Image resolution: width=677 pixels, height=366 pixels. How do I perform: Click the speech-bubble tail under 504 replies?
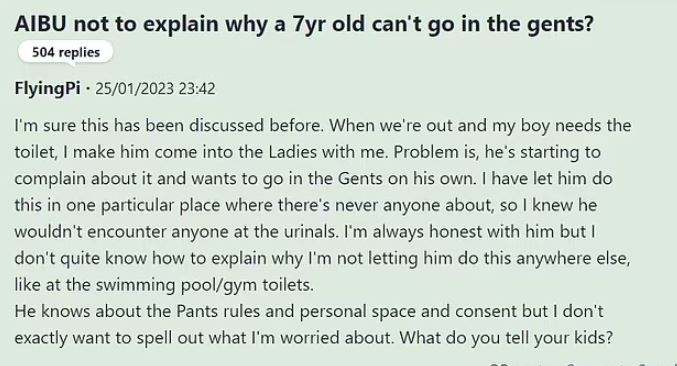coord(68,64)
